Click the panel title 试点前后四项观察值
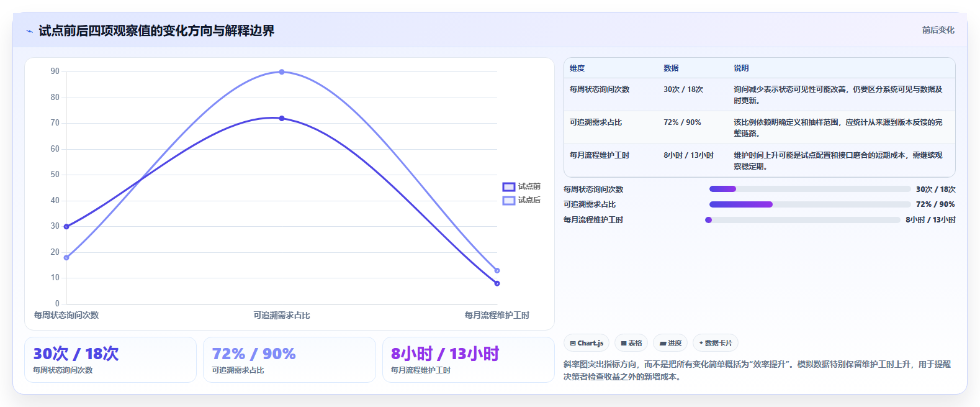This screenshot has height=407, width=980. coord(156,31)
